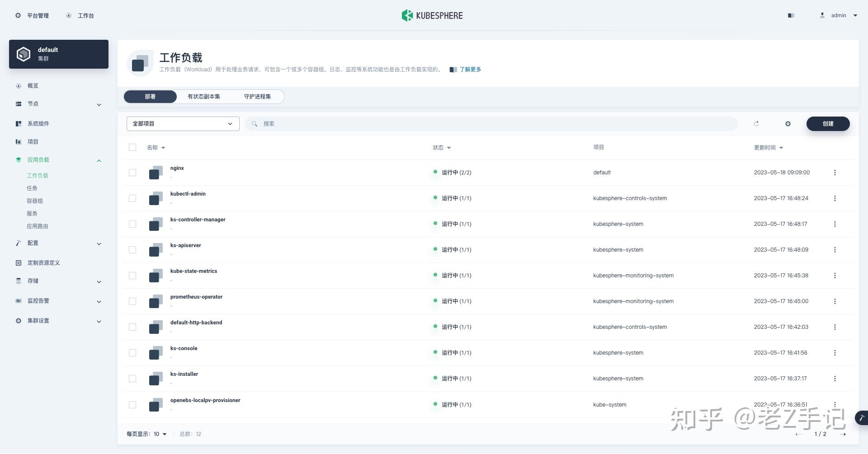The image size is (868, 454).
Task: Go to previous page arrow
Action: pos(798,434)
